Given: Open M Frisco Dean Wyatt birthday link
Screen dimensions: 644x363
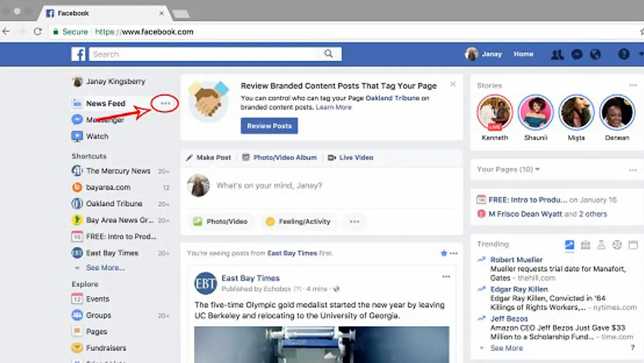Looking at the screenshot, I should coord(526,214).
